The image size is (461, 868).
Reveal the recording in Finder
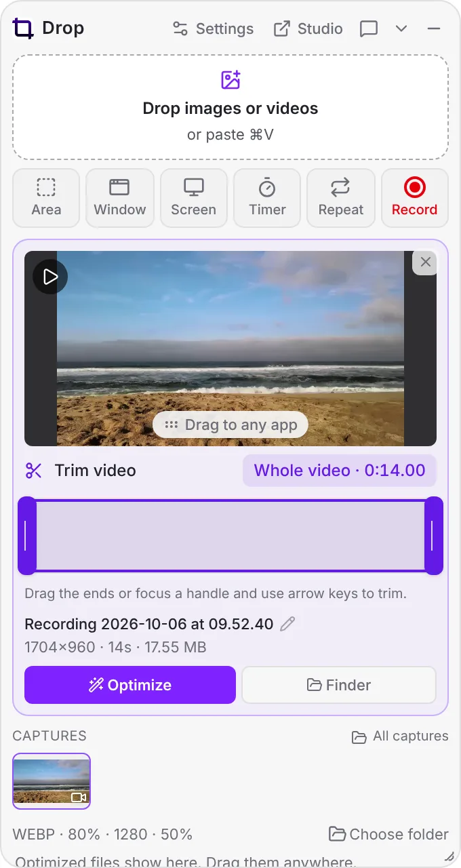pyautogui.click(x=339, y=685)
